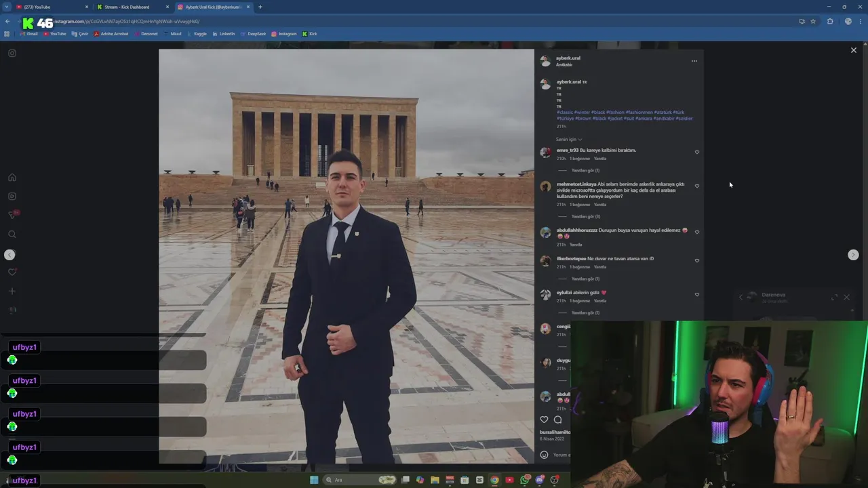868x488 pixels.
Task: Open the Adobe Acrobat bookmark
Action: [x=111, y=34]
